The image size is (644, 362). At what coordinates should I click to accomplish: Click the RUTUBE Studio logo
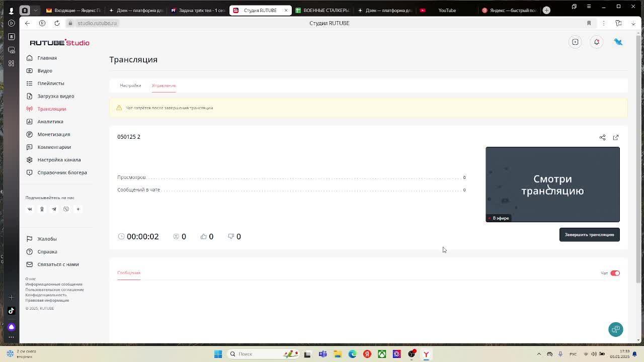point(59,43)
